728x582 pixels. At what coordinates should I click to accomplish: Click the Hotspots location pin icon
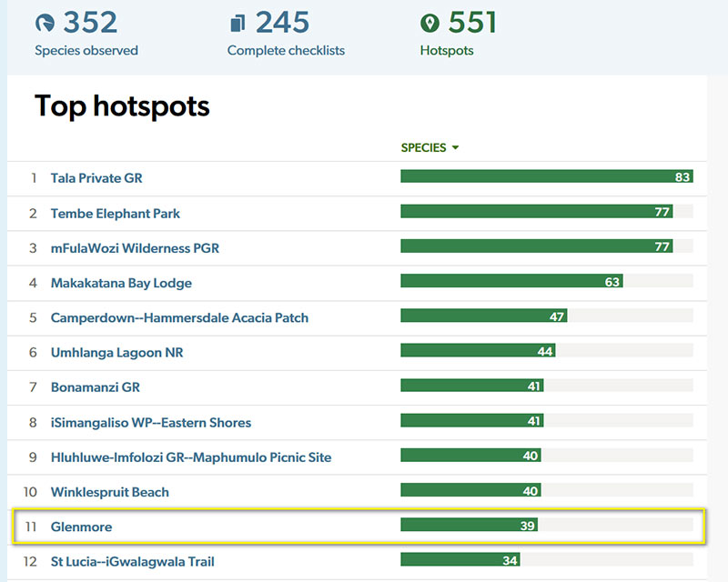coord(430,23)
